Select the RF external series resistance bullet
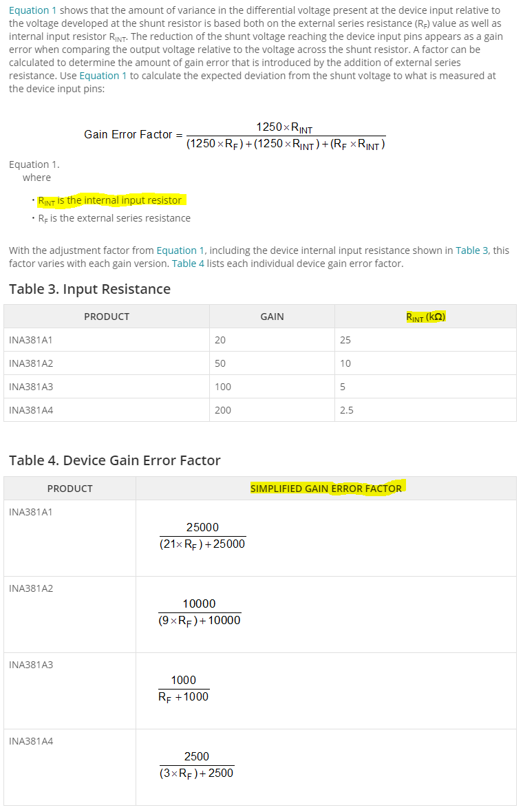 (114, 219)
